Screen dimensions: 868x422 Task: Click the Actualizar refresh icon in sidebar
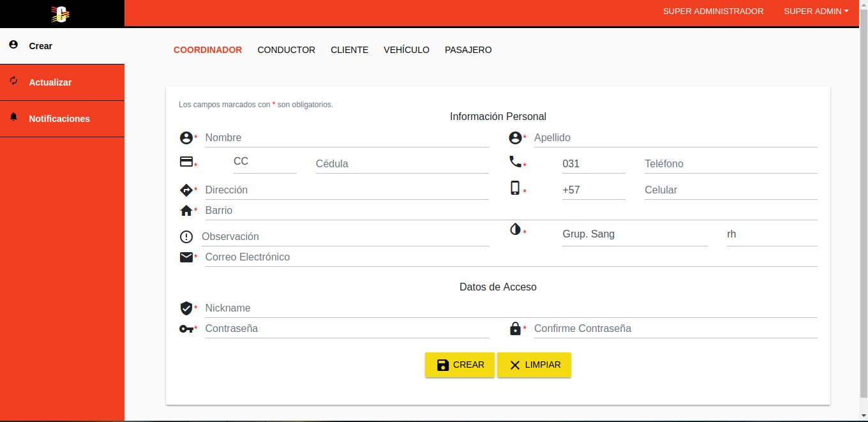tap(13, 81)
